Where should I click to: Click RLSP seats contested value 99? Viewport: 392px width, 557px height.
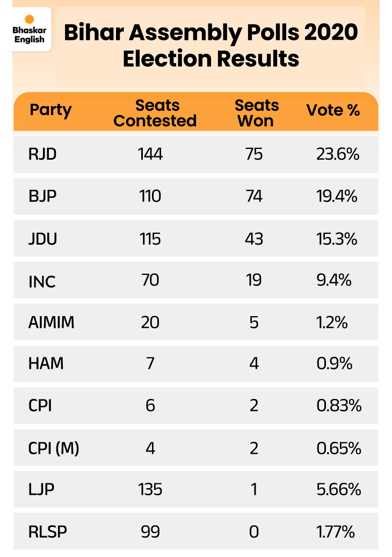[150, 532]
